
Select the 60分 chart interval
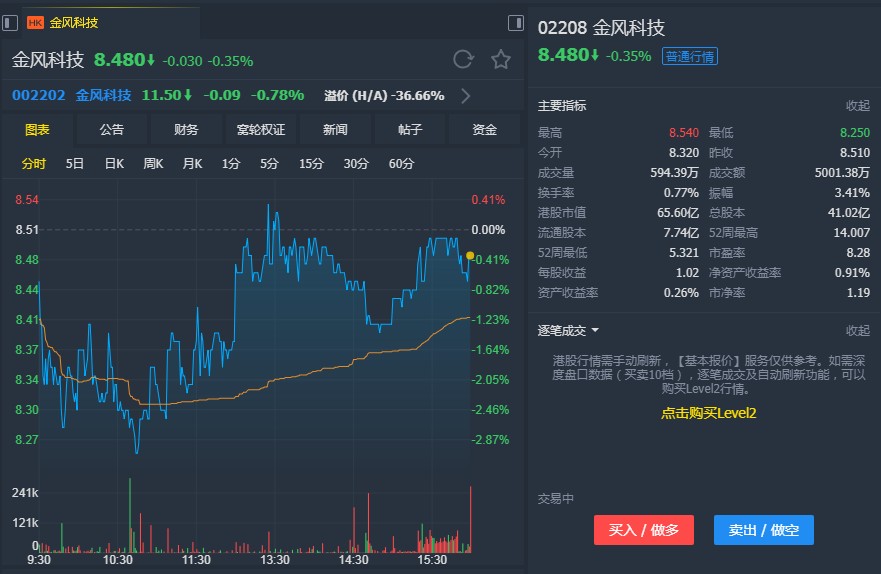pos(401,163)
